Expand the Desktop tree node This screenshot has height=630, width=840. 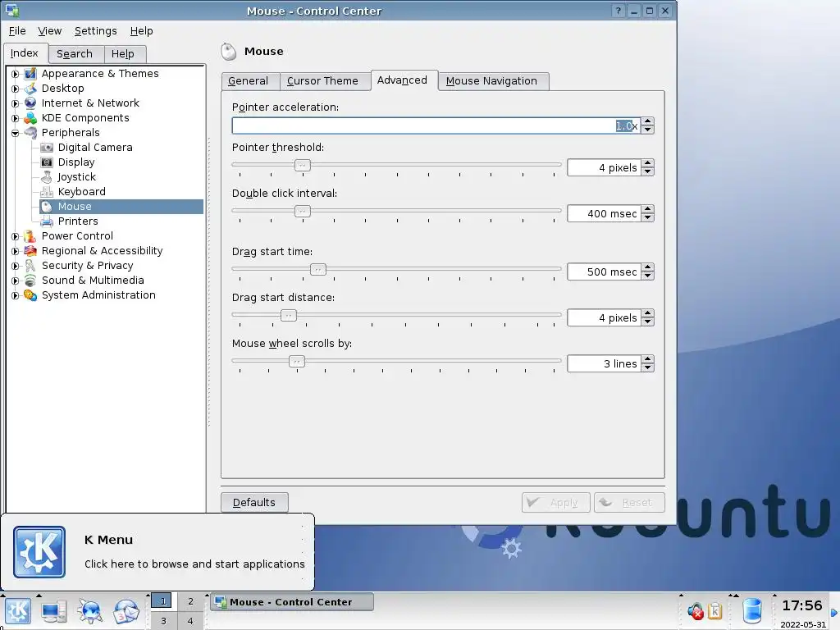tap(15, 89)
